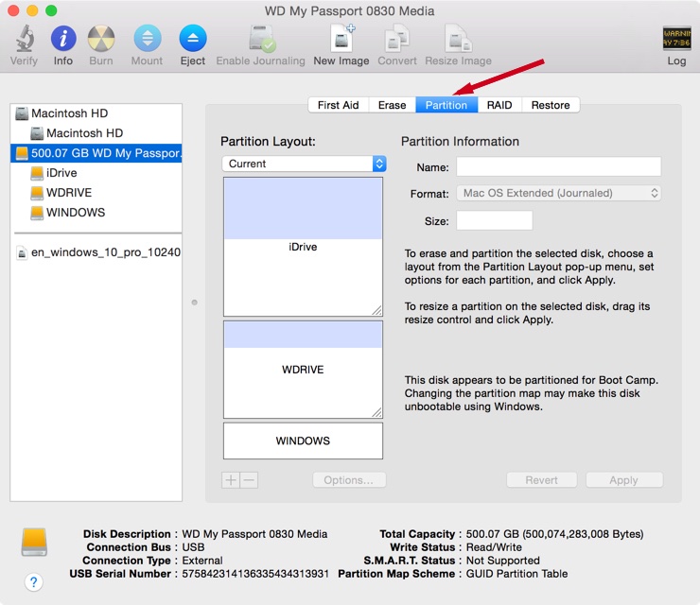The image size is (700, 605).
Task: Click the Convert toolbar icon
Action: [397, 39]
